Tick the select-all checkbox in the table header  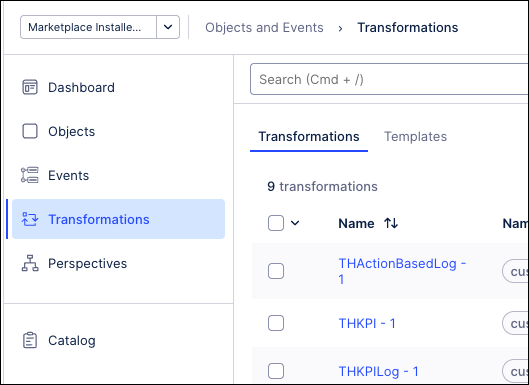(276, 223)
